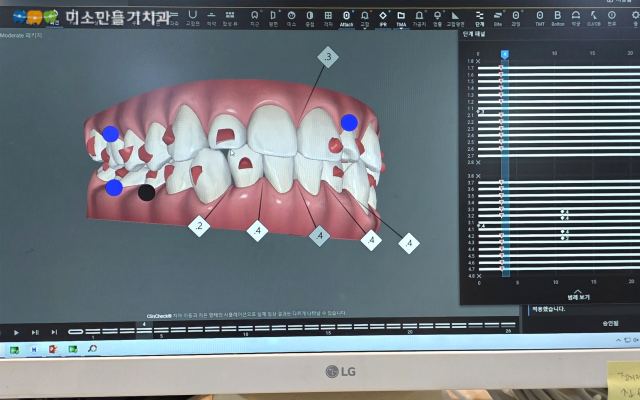Click the tooth icon right of Bite
640x400 pixels.
516,17
